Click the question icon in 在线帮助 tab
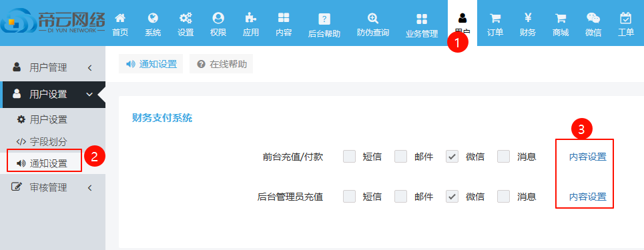Screen dimensions: 644x250 (x=201, y=64)
